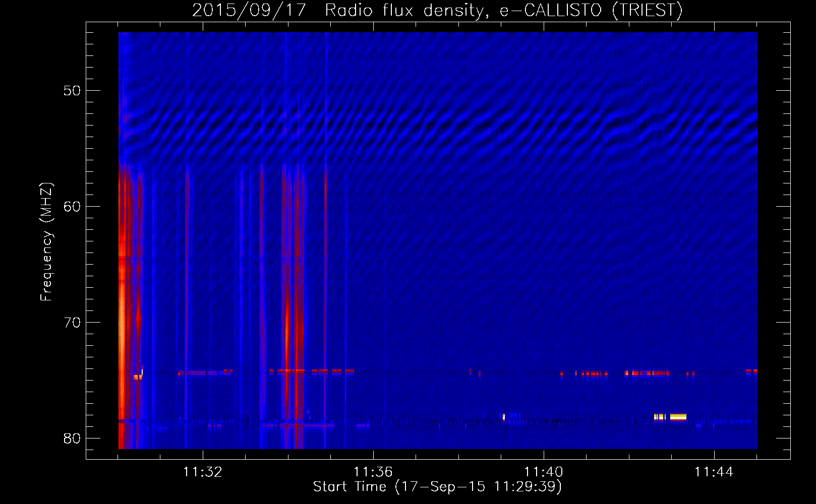Click the plot title 'Radio flux density, e-CALLISTO (TRIEST)'

(x=503, y=10)
